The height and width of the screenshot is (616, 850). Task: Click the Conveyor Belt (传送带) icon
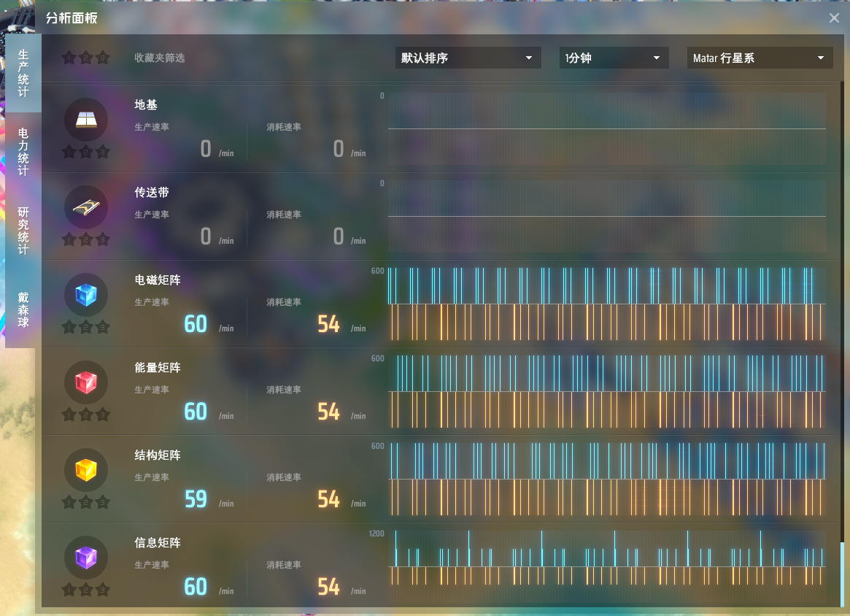[x=86, y=207]
